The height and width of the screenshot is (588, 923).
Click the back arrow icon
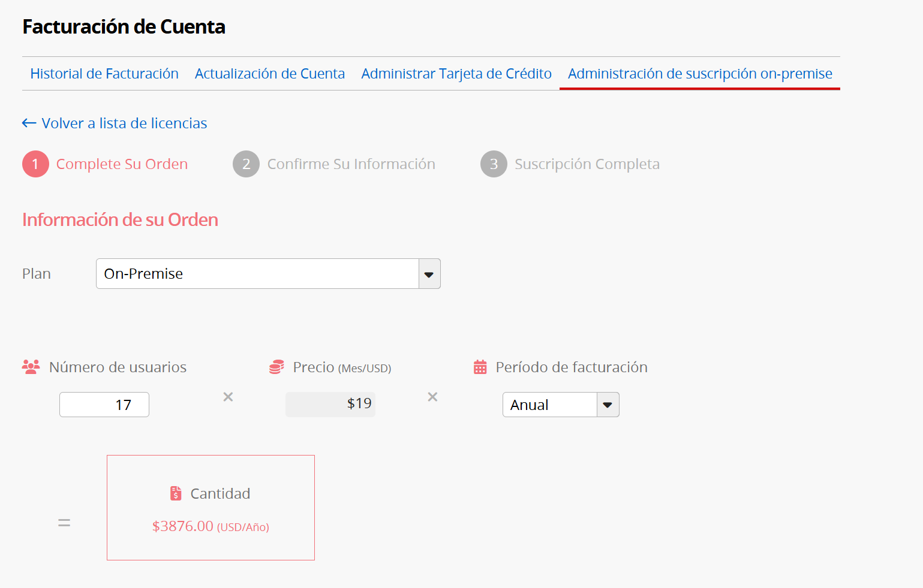click(29, 123)
